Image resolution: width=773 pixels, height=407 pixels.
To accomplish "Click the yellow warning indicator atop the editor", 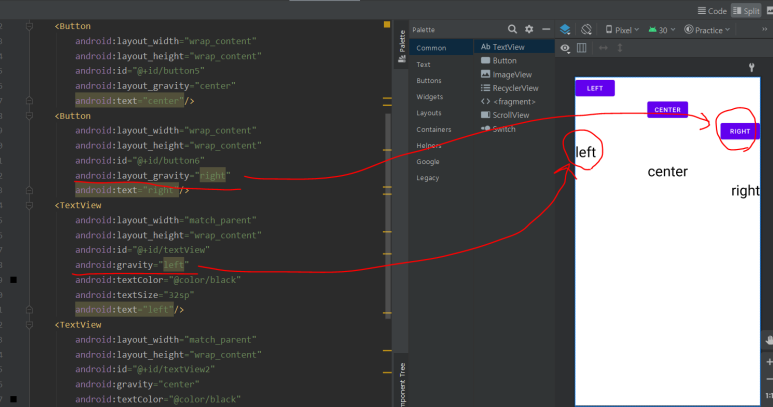I will pyautogui.click(x=387, y=24).
